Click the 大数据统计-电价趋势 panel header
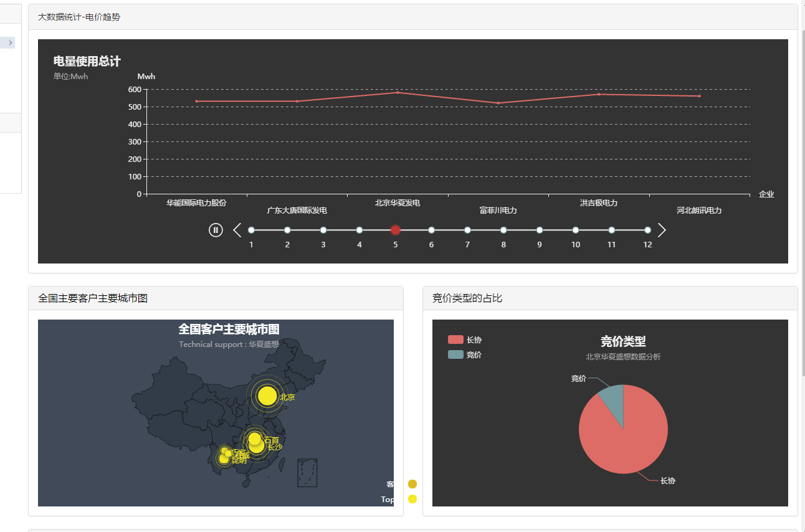The height and width of the screenshot is (532, 805). [x=79, y=17]
